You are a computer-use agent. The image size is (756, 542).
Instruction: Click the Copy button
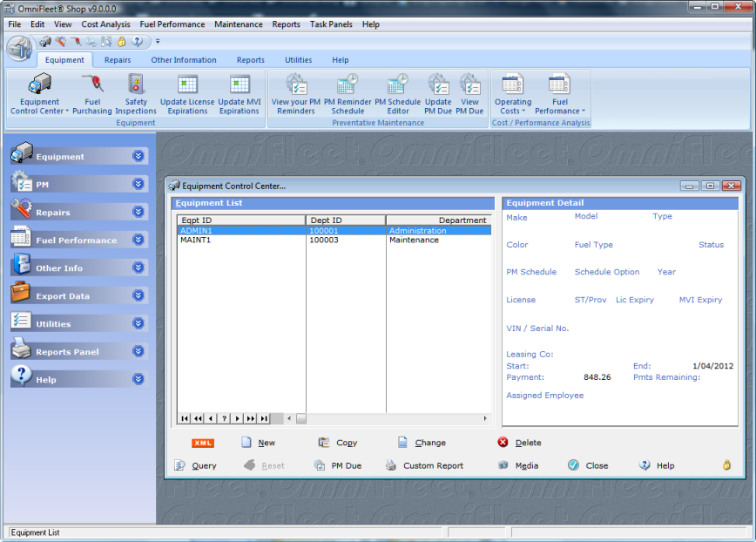pos(338,443)
